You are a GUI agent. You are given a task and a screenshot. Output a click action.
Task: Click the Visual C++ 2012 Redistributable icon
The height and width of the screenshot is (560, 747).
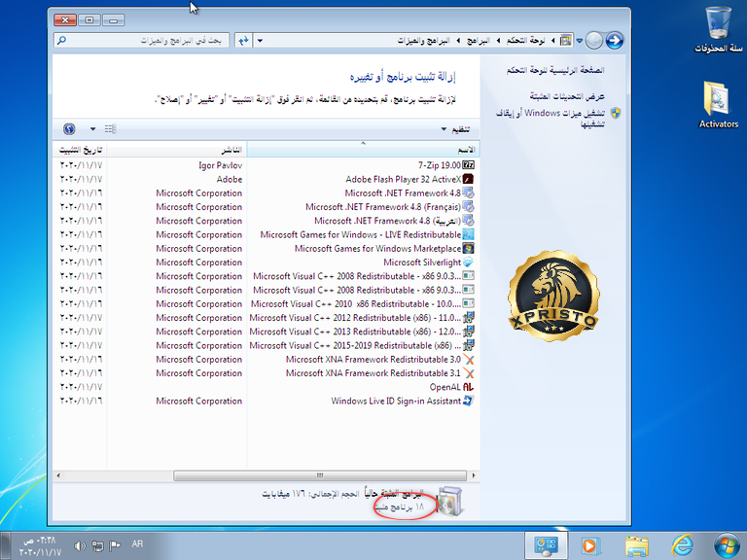(468, 317)
